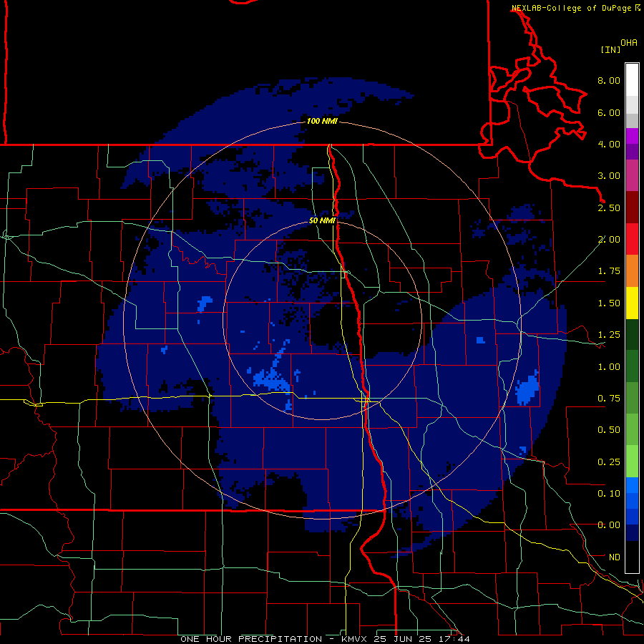Click the 0.00 legend value
The image size is (644, 644).
pos(609,525)
